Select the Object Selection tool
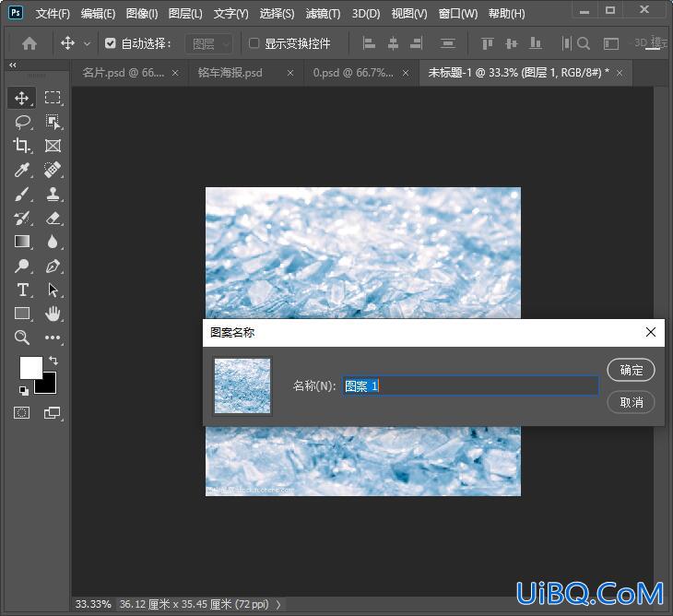The width and height of the screenshot is (673, 616). [53, 122]
